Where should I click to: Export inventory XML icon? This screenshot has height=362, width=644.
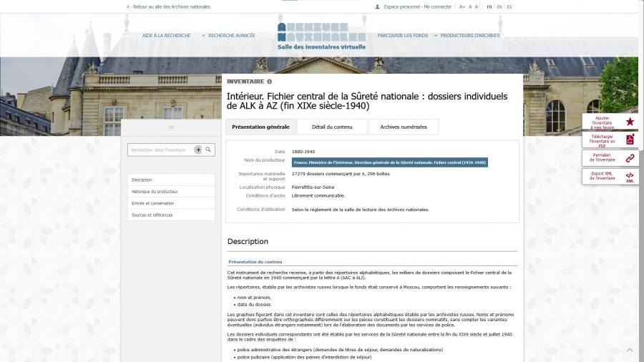630,177
